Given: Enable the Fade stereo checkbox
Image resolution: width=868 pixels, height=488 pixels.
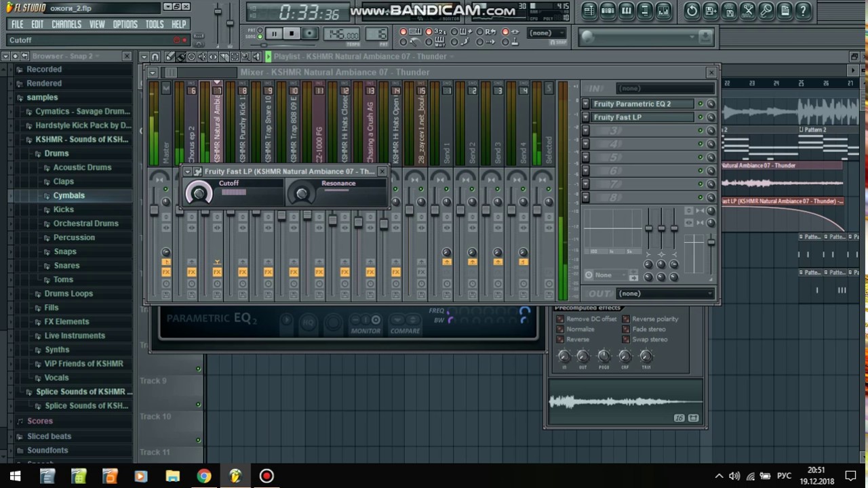Looking at the screenshot, I should click(626, 329).
